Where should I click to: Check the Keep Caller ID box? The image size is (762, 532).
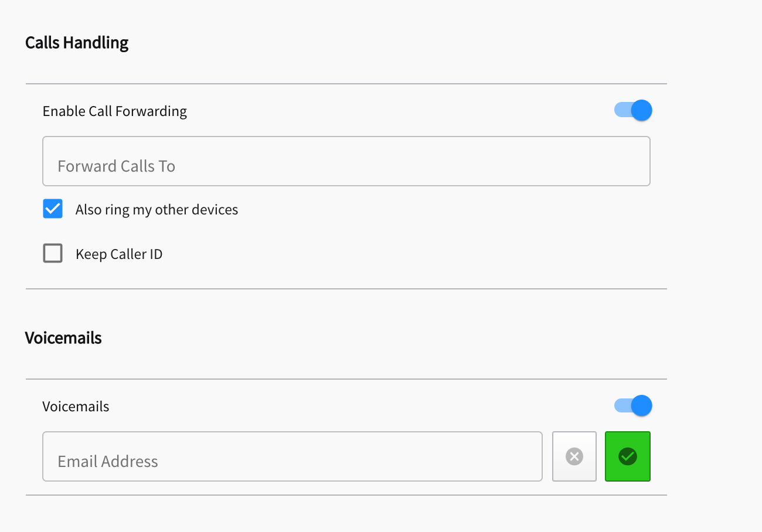[x=53, y=253]
